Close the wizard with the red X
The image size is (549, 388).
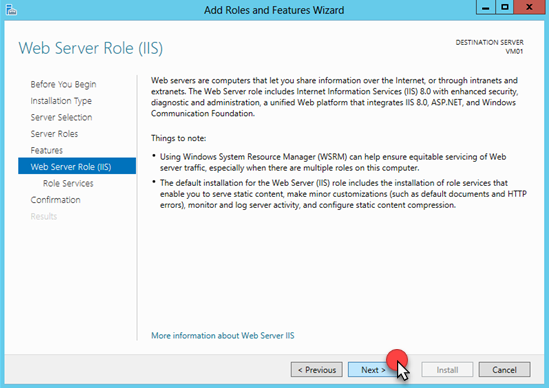click(529, 7)
